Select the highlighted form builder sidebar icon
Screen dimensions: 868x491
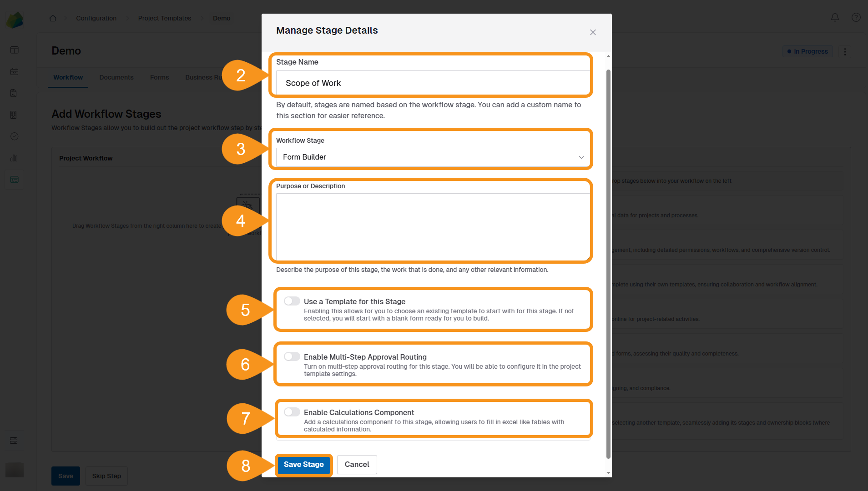pos(14,180)
